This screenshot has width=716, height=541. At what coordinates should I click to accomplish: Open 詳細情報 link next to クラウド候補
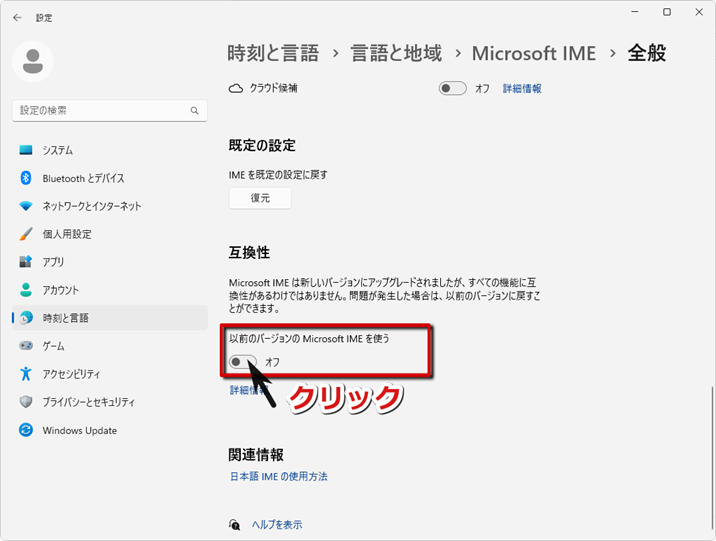522,88
